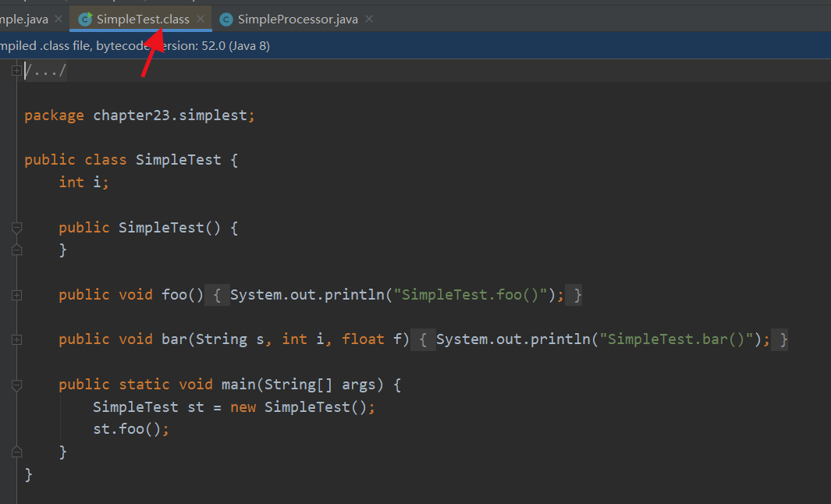Click the package name chapter23.simplest
831x504 pixels.
click(x=169, y=115)
